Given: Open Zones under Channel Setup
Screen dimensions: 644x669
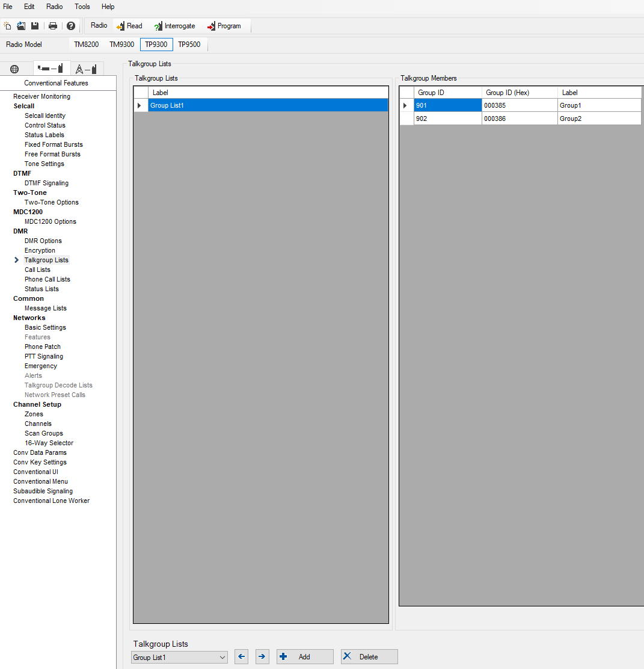Looking at the screenshot, I should click(x=34, y=415).
